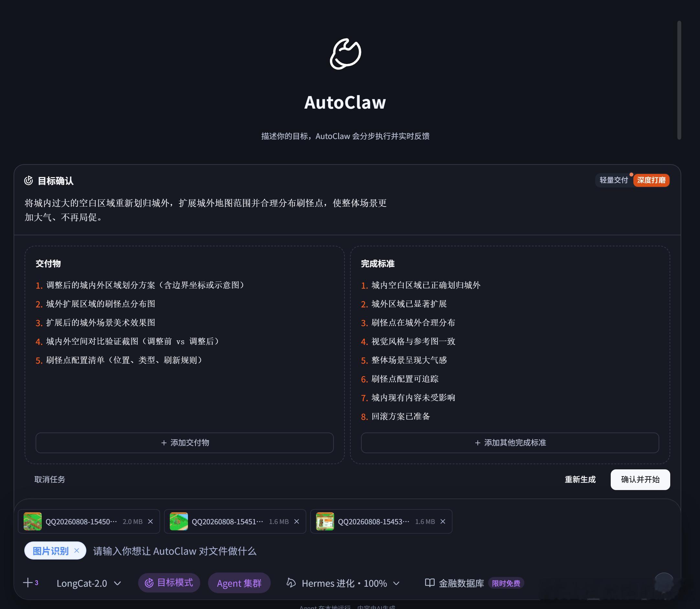Click the round send button
This screenshot has height=609, width=700.
tap(664, 582)
